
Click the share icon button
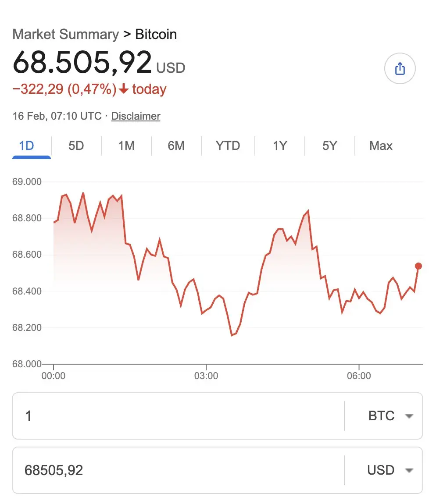click(x=400, y=68)
